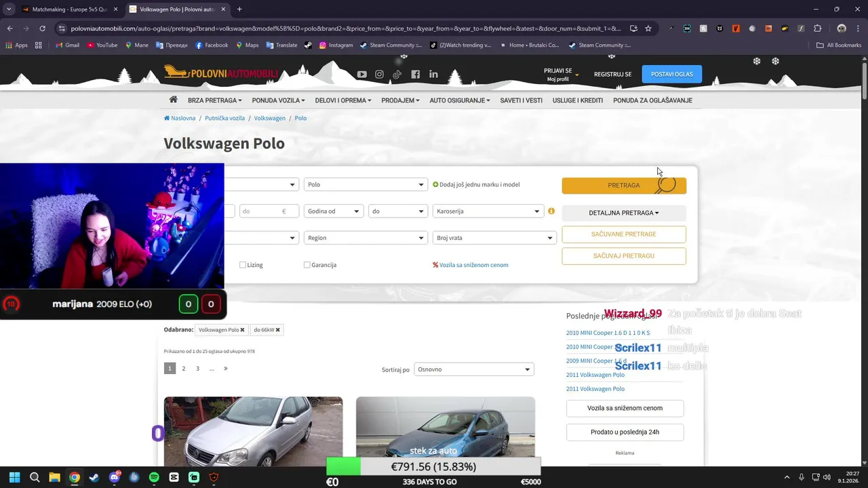Screen dimensions: 868x488
Task: Open a new browser tab
Action: (x=239, y=9)
